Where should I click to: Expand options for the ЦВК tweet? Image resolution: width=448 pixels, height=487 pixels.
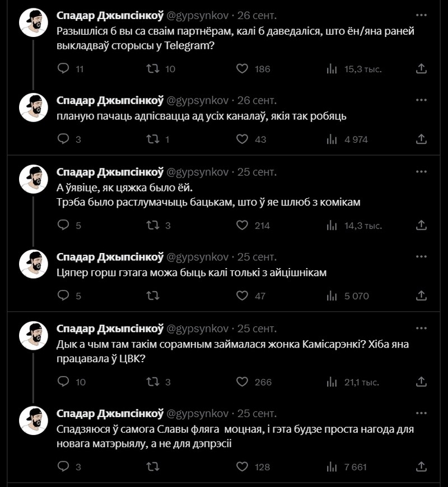tap(422, 327)
